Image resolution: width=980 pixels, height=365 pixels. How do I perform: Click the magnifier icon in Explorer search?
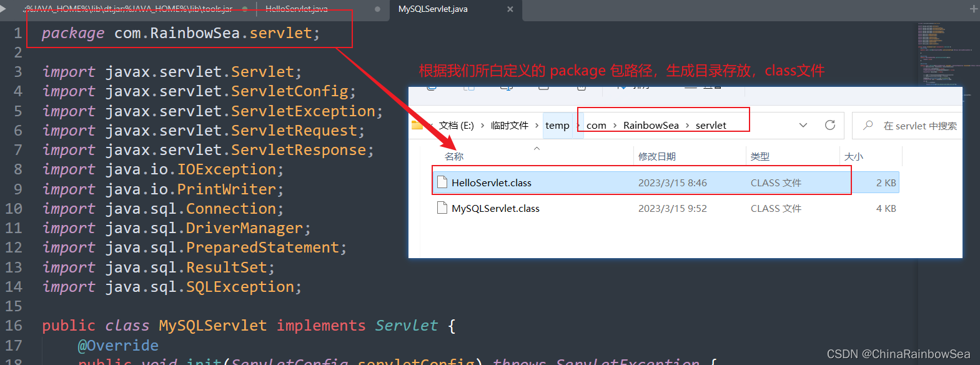pyautogui.click(x=868, y=126)
